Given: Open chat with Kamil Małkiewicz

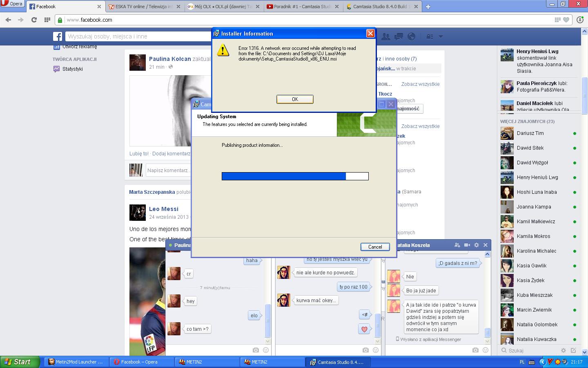Looking at the screenshot, I should tap(539, 222).
